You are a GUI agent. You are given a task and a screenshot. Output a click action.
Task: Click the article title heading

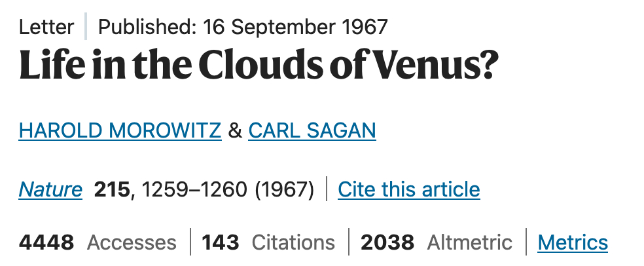point(259,65)
